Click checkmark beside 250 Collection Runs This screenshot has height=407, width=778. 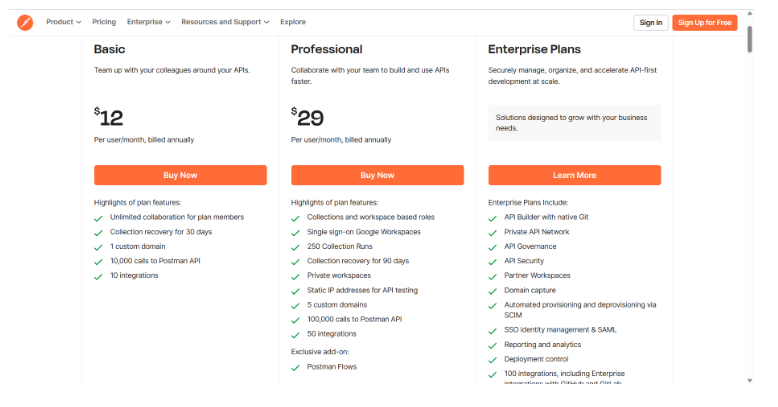(295, 247)
